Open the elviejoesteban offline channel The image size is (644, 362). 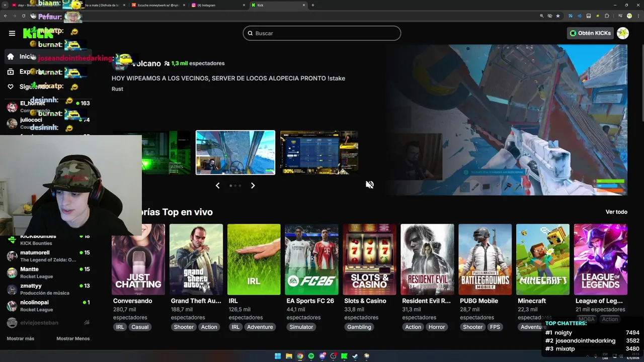pos(48,323)
